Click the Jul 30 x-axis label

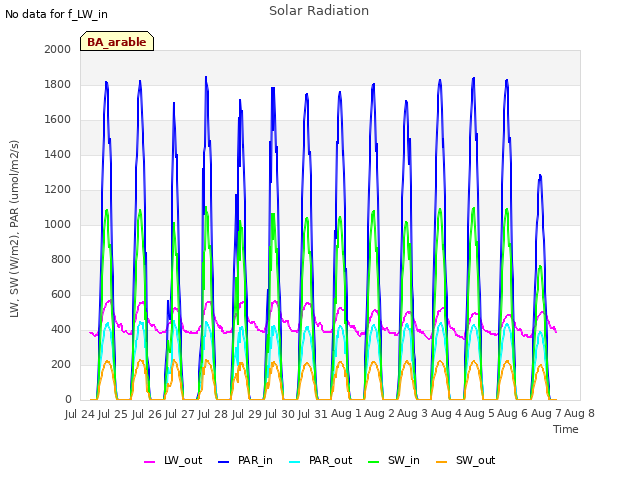[280, 414]
